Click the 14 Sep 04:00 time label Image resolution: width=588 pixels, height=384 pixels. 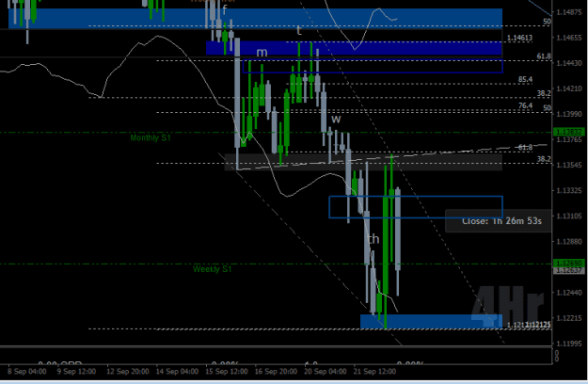pos(177,372)
